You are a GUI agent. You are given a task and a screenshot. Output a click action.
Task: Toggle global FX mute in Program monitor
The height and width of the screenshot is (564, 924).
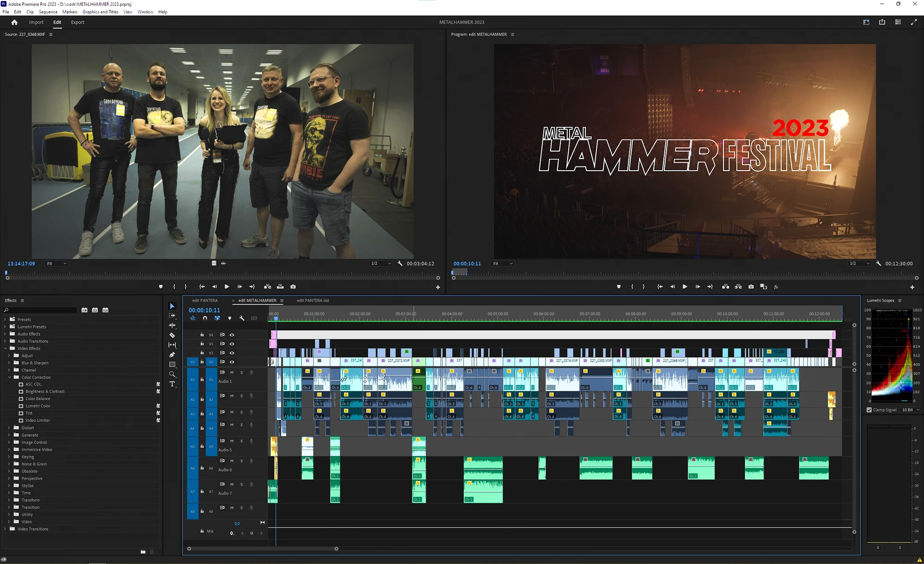click(776, 287)
